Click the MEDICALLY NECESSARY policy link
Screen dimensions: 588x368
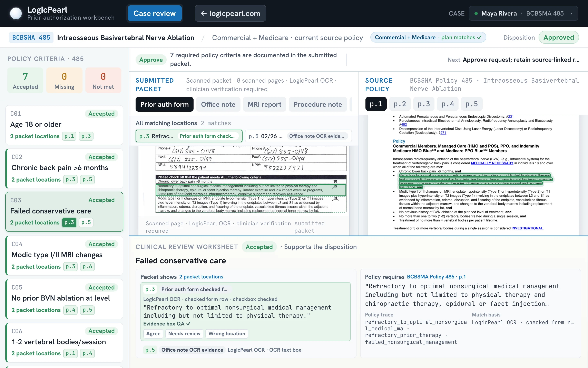point(492,163)
